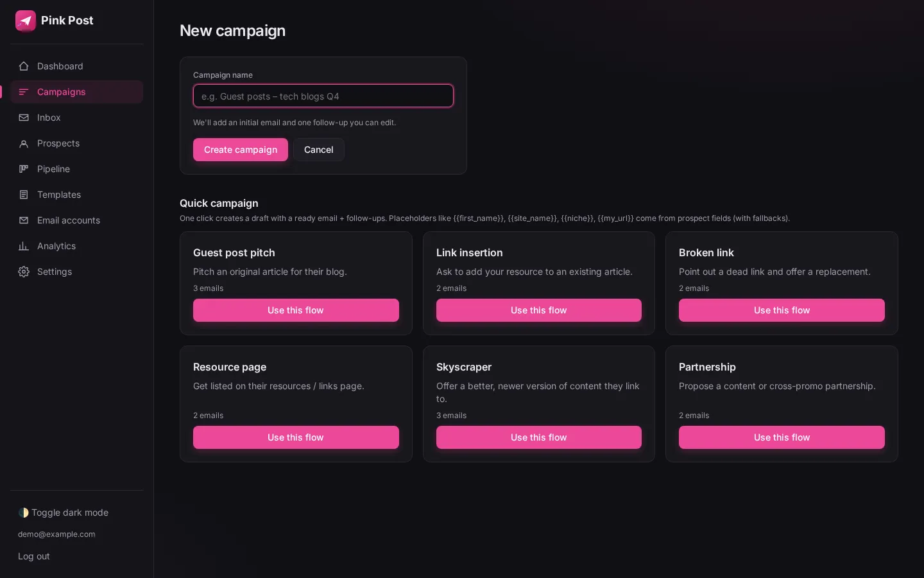Use the Broken link flow

click(x=782, y=310)
